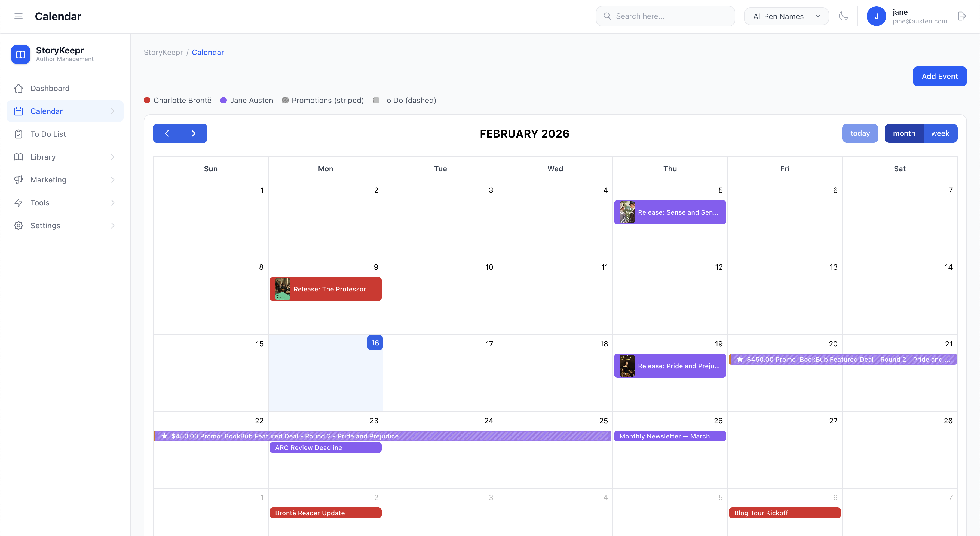Activate the month view toggle
The image size is (980, 536).
[904, 133]
